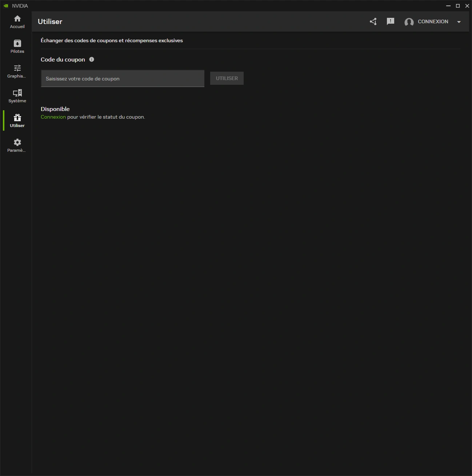The width and height of the screenshot is (472, 476).
Task: Click the NVIDIA logo in title bar
Action: tap(6, 6)
